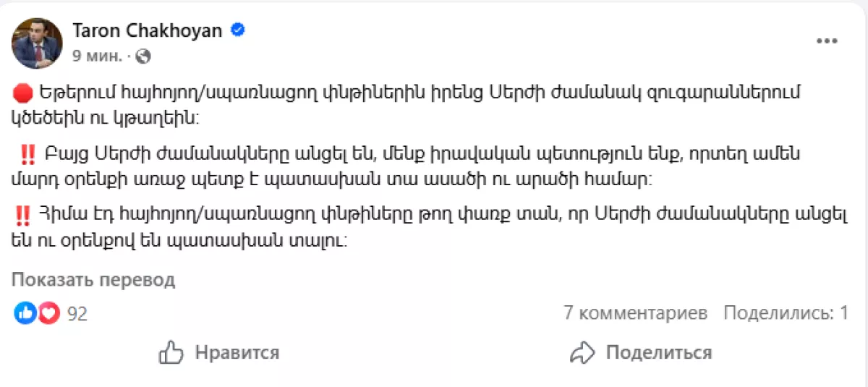This screenshot has width=868, height=387.
Task: Click the red heart reaction icon
Action: point(47,313)
